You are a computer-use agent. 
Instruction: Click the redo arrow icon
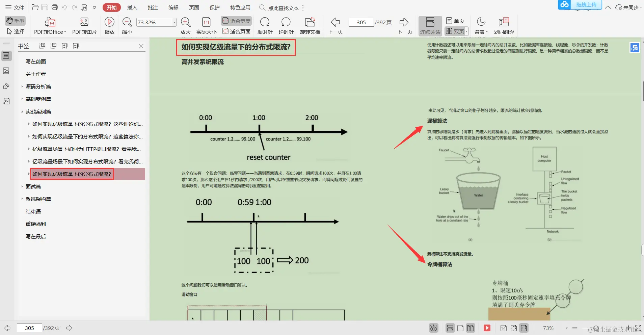[x=74, y=7]
